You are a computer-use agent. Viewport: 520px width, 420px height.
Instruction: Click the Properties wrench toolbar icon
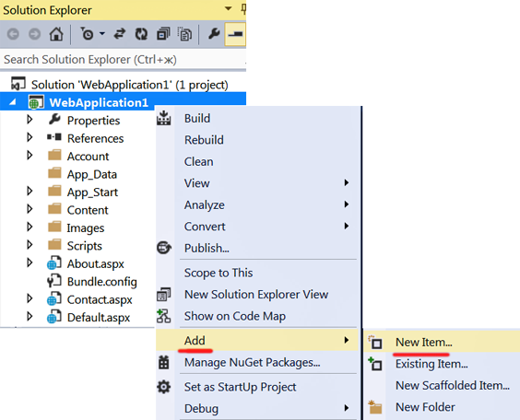pos(214,33)
